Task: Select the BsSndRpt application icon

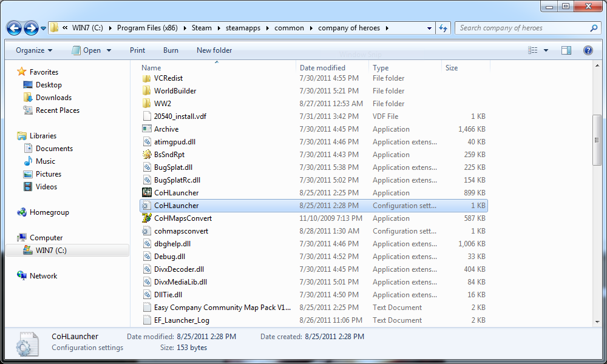Action: click(147, 155)
